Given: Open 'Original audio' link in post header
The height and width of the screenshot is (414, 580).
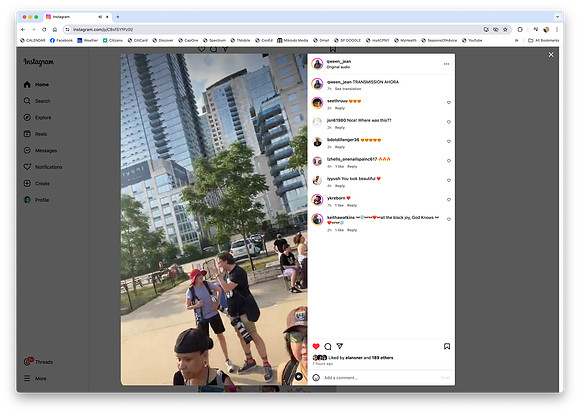Looking at the screenshot, I should click(338, 67).
